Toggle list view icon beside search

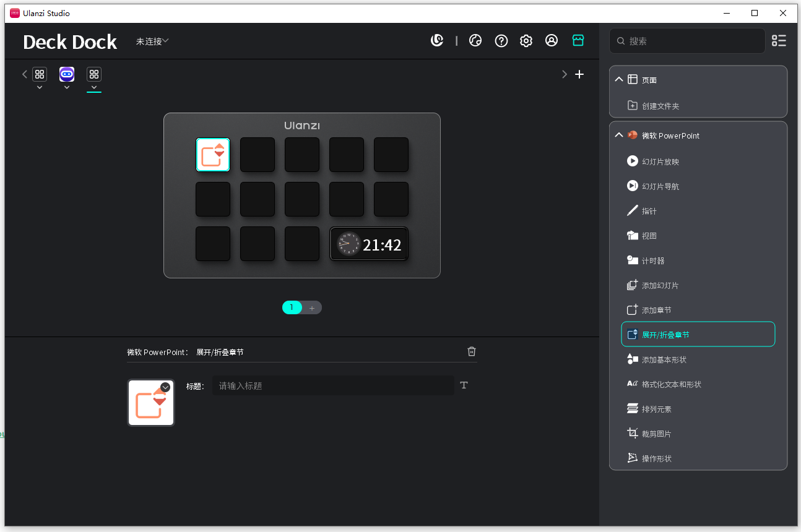click(x=779, y=41)
